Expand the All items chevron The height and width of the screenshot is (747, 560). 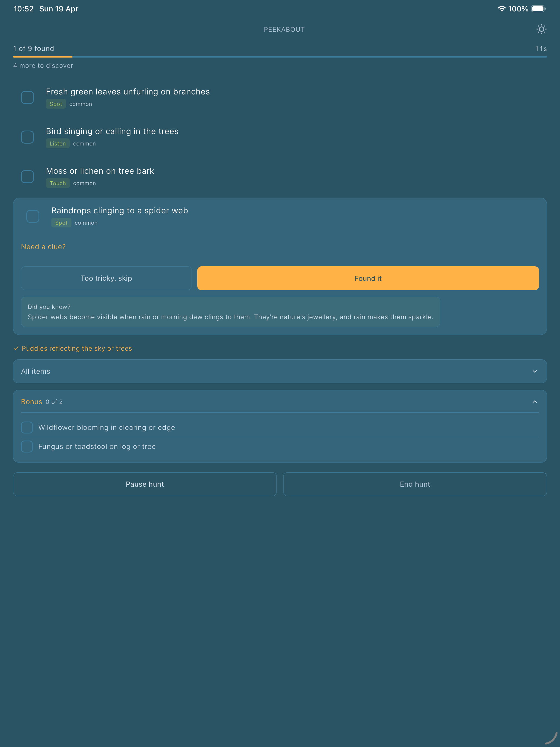[535, 371]
